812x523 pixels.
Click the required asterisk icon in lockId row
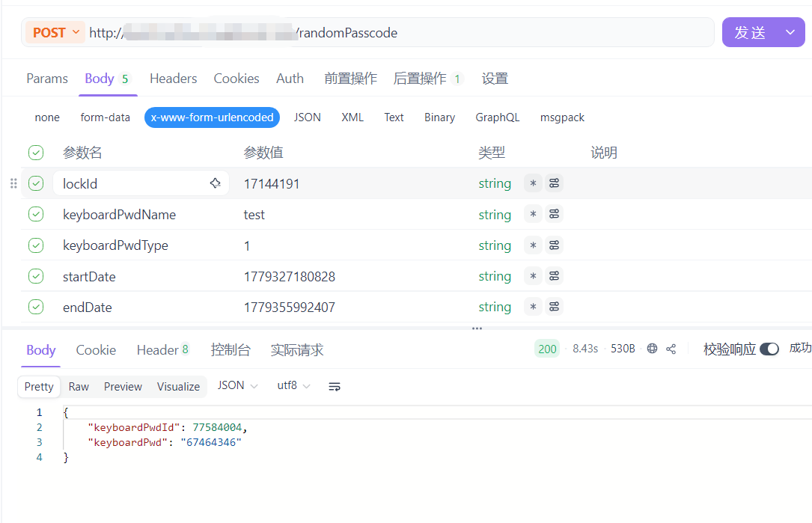click(533, 183)
